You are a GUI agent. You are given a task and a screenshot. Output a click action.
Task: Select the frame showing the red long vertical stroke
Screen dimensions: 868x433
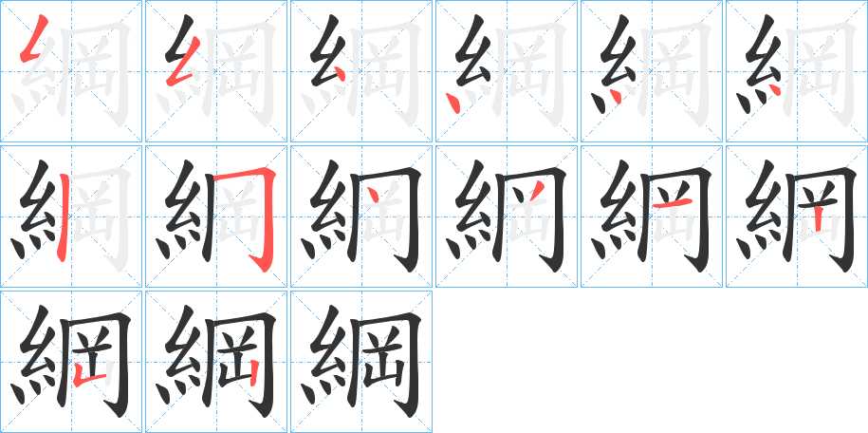[x=71, y=216]
